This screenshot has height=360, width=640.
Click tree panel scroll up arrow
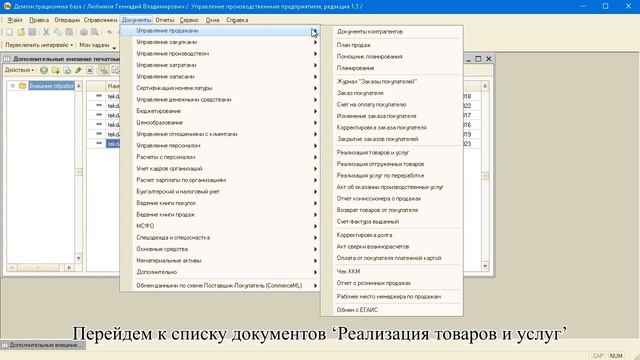(x=78, y=86)
